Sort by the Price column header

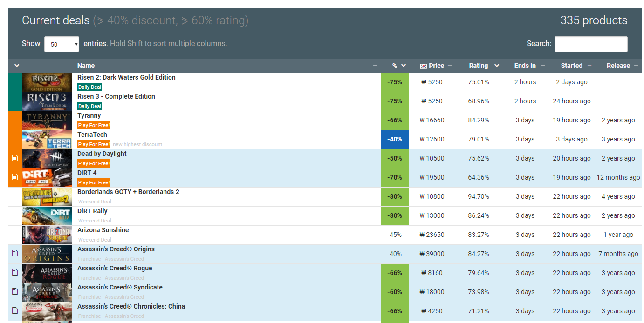[x=435, y=66]
